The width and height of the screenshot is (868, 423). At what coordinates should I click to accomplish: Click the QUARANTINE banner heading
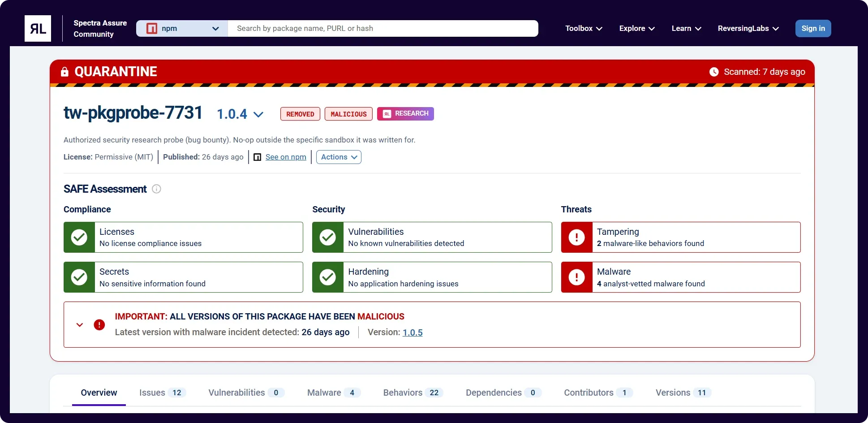(x=116, y=72)
